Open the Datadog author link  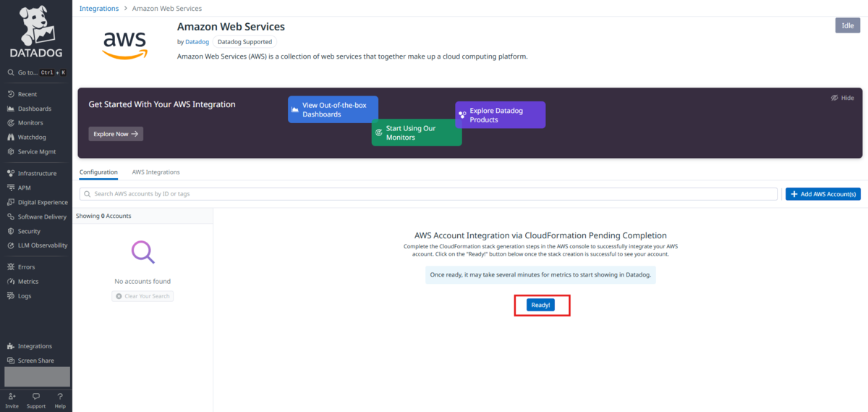[197, 42]
